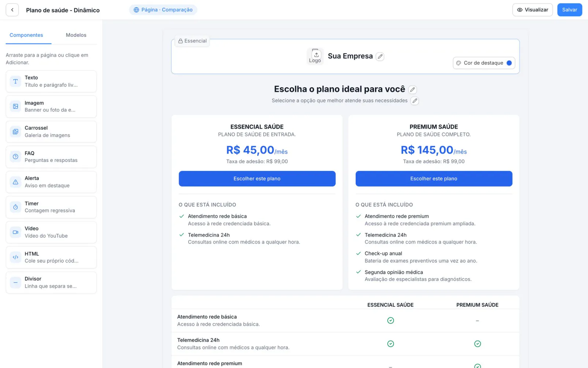Click the HTML code icon

pos(15,257)
